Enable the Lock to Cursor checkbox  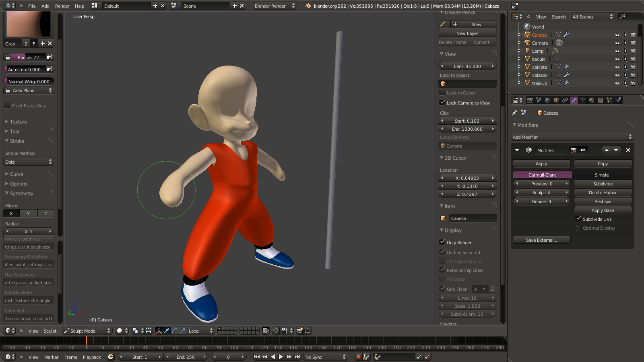pyautogui.click(x=442, y=93)
